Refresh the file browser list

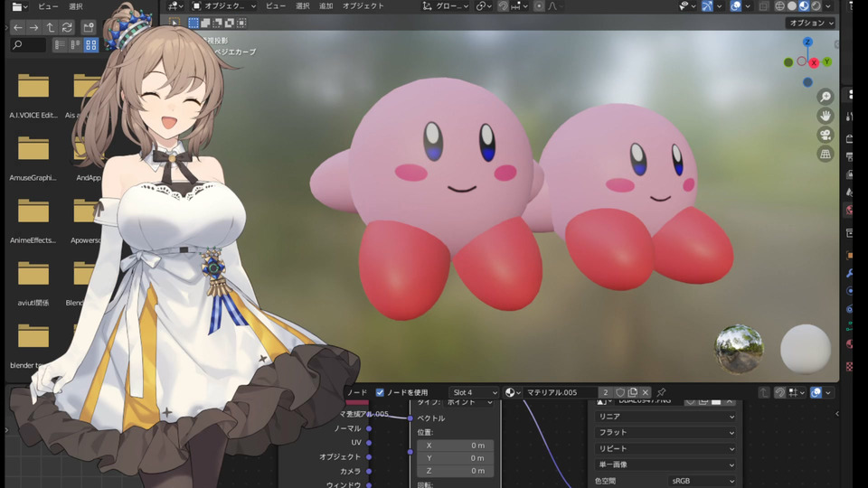(x=67, y=28)
